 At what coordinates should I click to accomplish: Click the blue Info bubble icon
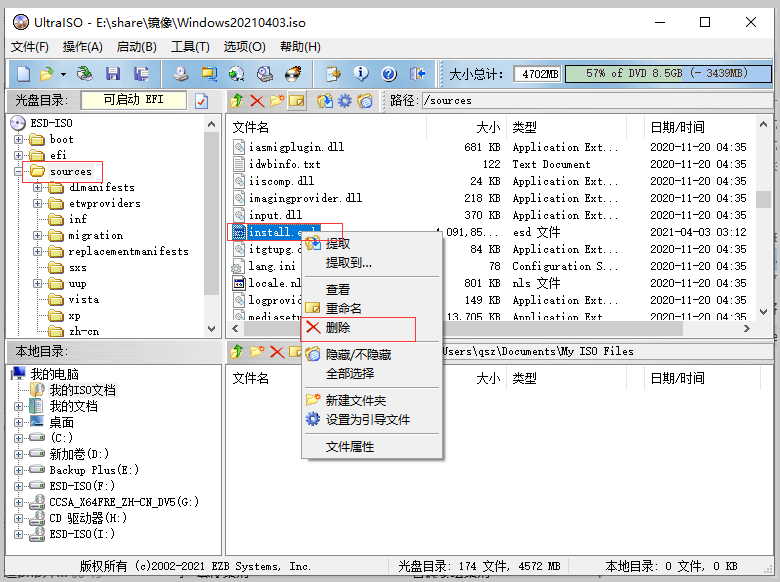[x=361, y=74]
